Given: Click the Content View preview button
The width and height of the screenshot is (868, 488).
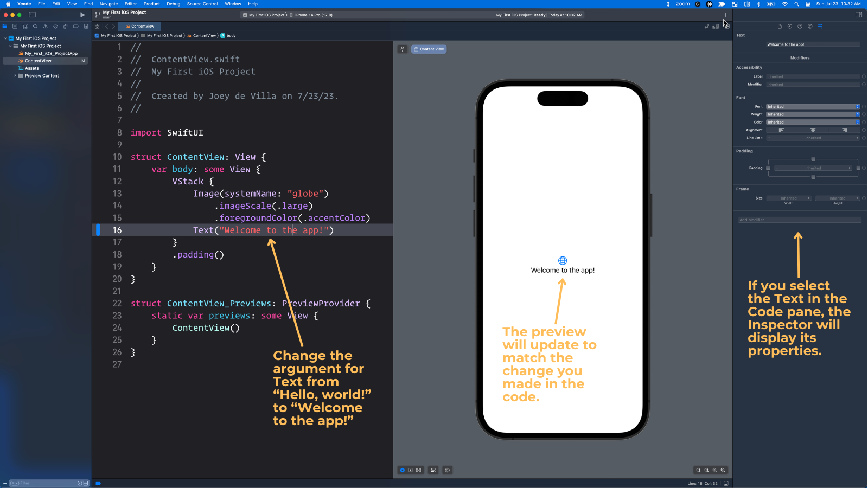Looking at the screenshot, I should pos(429,49).
